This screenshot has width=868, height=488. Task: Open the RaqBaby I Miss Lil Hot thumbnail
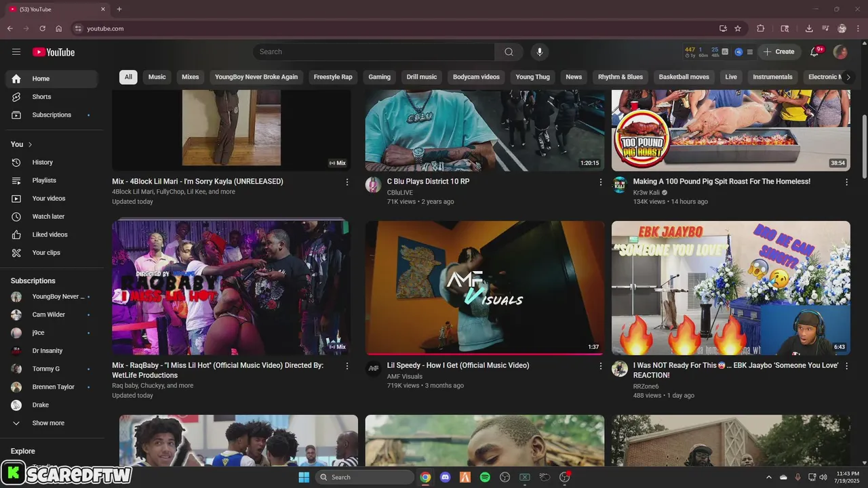(231, 287)
